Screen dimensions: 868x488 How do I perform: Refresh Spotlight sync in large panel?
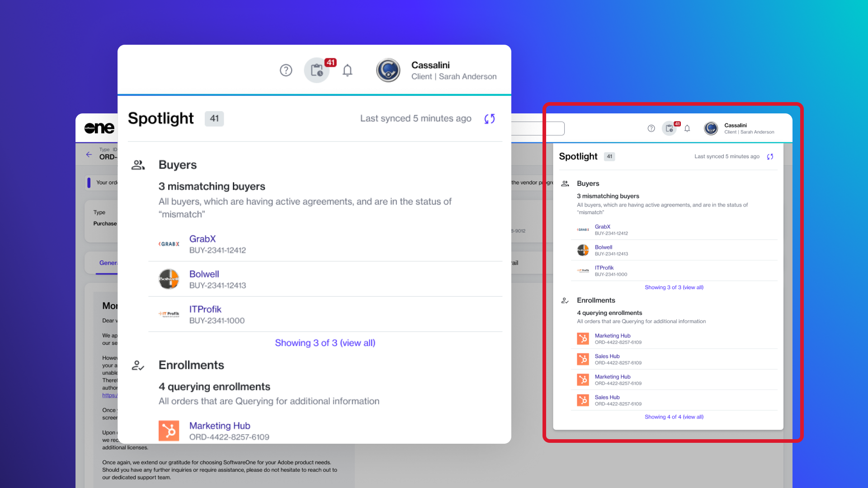[490, 119]
